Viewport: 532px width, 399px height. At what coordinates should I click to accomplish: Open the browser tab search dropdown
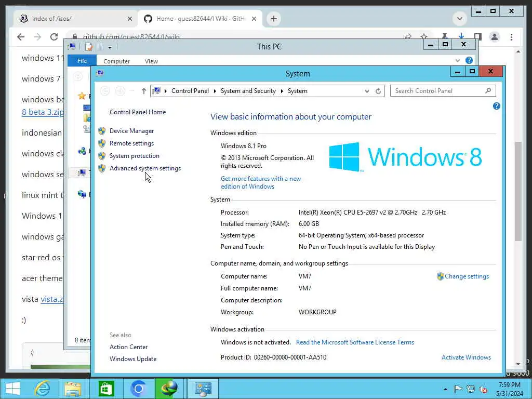coord(460,18)
